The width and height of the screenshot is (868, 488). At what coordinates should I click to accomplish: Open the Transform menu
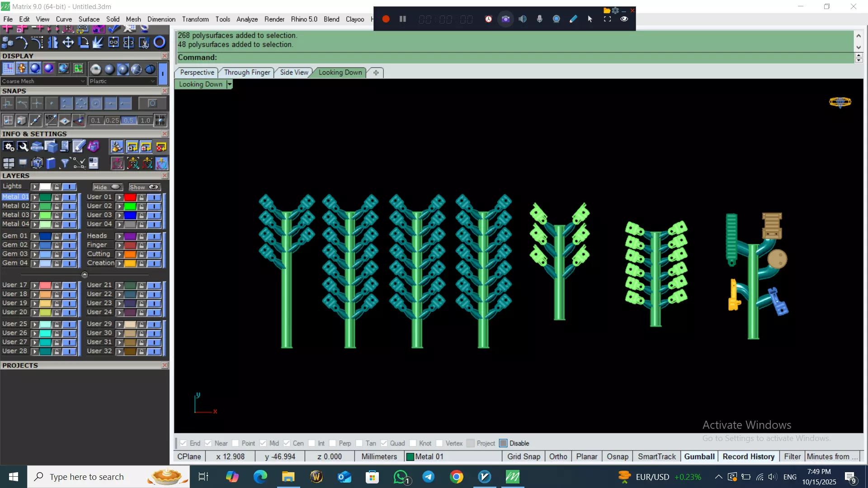tap(195, 19)
